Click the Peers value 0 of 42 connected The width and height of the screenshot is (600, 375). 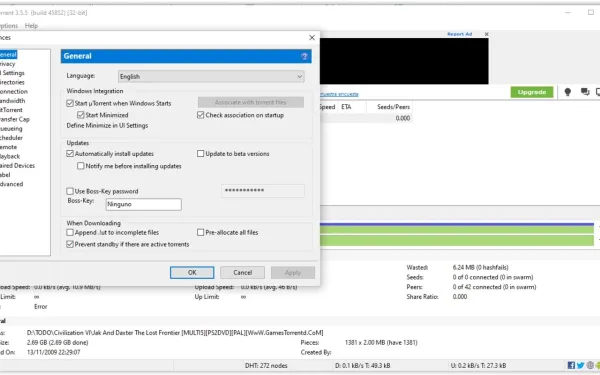coord(494,287)
